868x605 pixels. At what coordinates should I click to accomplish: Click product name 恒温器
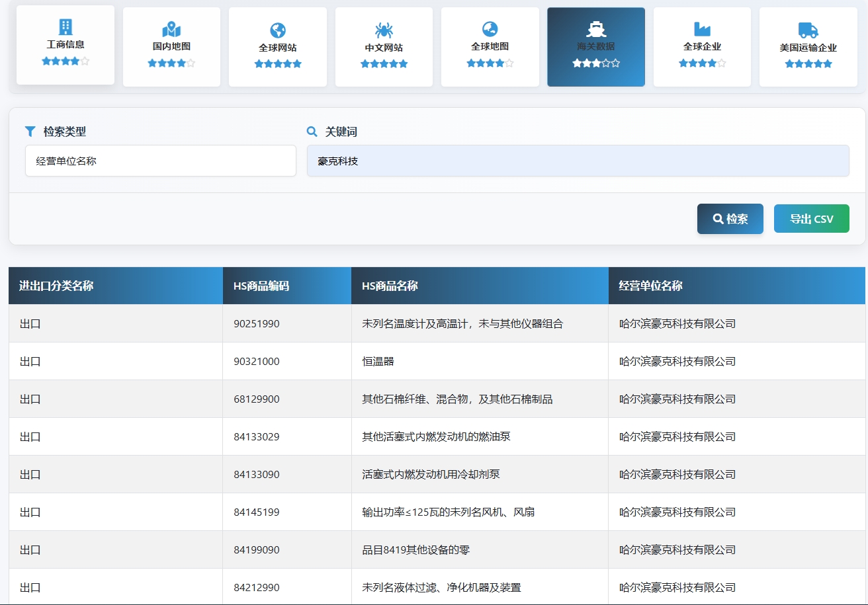(x=378, y=362)
